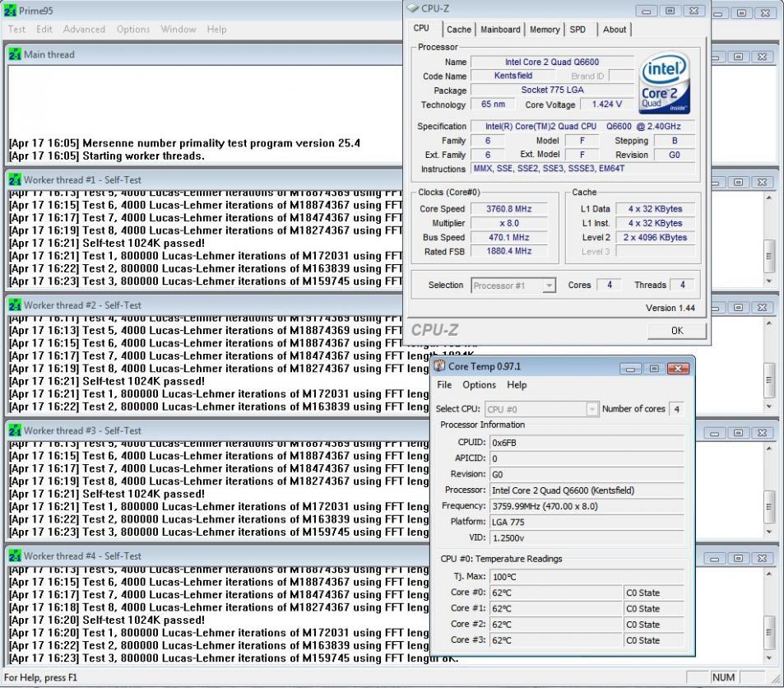Screen dimensions: 784x688
Task: Click the Level 2 cache value
Action: (655, 237)
